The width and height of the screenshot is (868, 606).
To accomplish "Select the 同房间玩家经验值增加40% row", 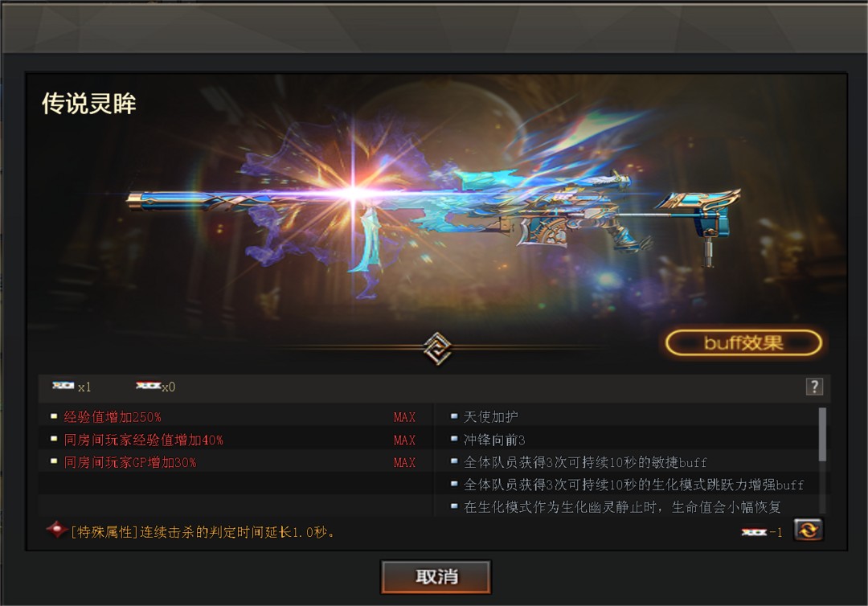I will pyautogui.click(x=235, y=440).
